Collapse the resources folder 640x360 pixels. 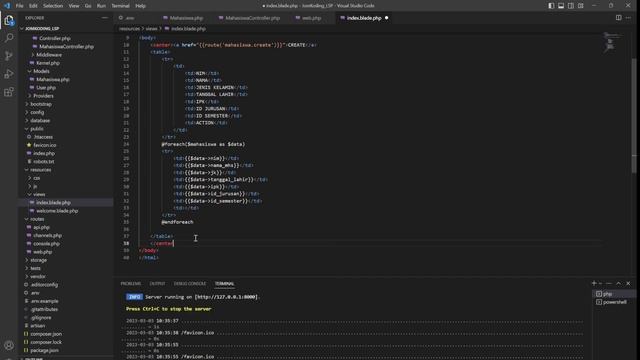[40, 170]
